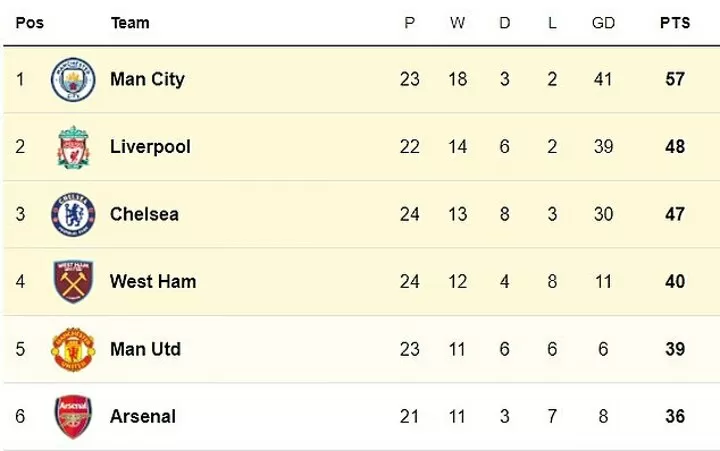Sort by the PTS column header

[x=675, y=23]
